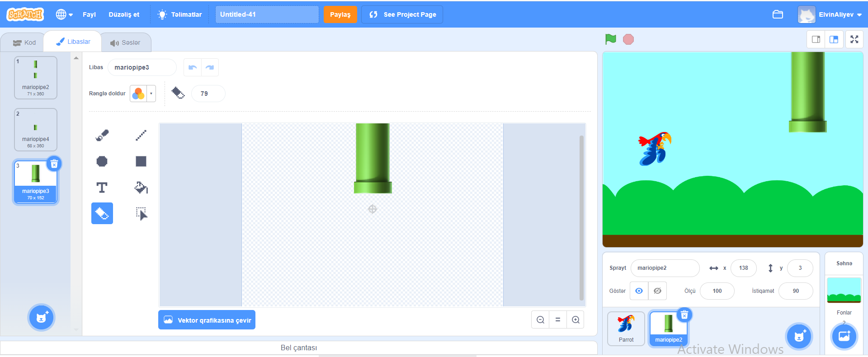Image resolution: width=868 pixels, height=357 pixels.
Task: Click the fill color swatch
Action: point(138,94)
